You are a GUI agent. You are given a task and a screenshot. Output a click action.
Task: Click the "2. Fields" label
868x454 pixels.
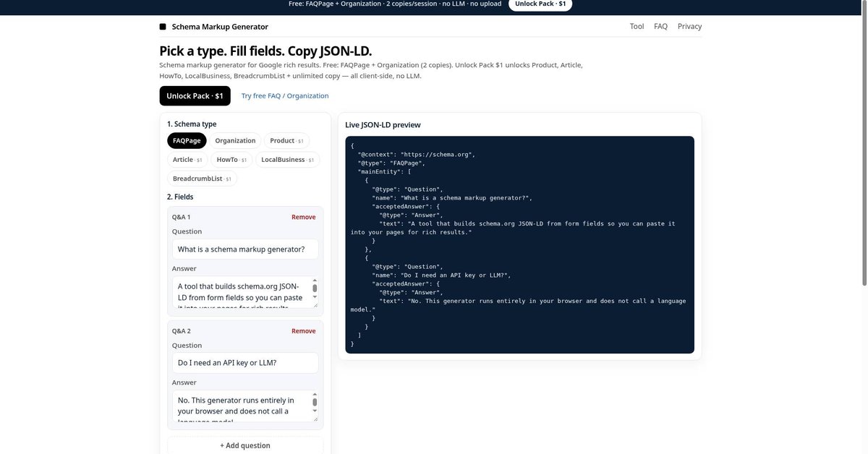point(180,197)
